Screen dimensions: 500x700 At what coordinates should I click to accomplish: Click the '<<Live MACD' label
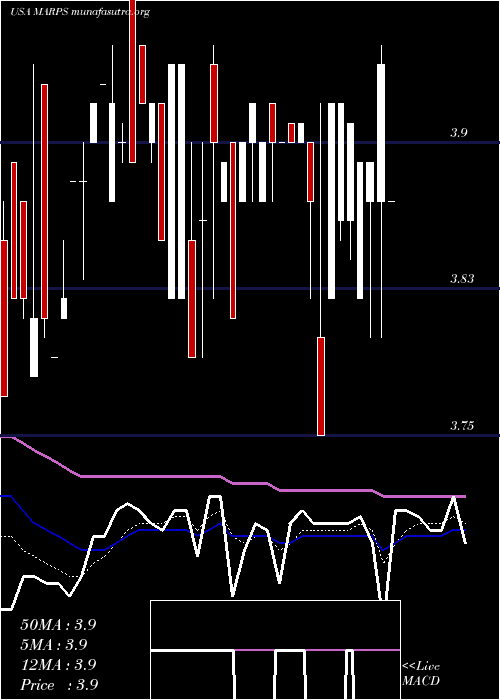click(x=421, y=674)
